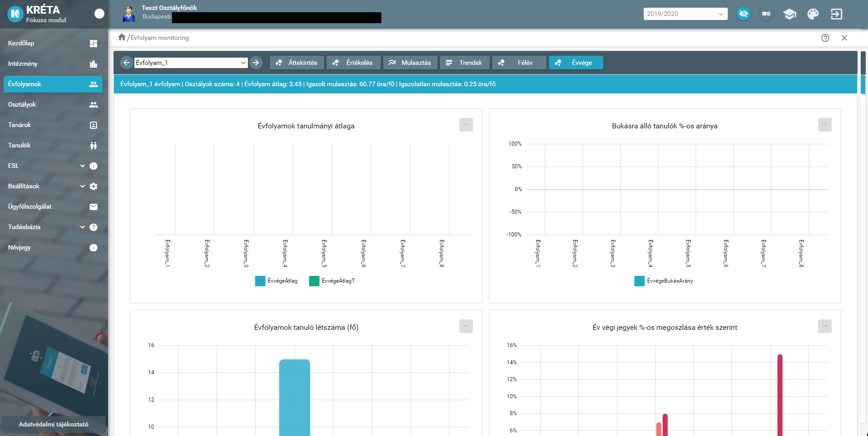Toggle the white sidebar collapse circle
Image resolution: width=868 pixels, height=436 pixels.
[x=99, y=14]
